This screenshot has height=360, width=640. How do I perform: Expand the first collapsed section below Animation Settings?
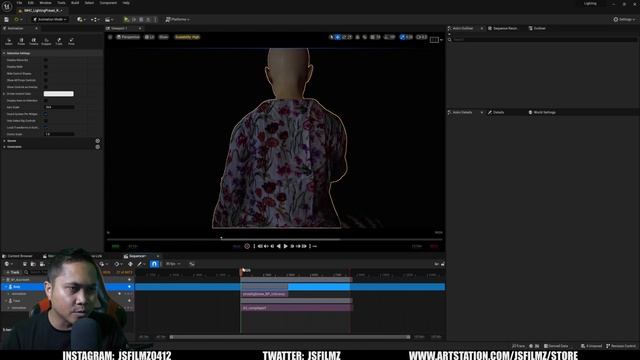tap(4, 141)
